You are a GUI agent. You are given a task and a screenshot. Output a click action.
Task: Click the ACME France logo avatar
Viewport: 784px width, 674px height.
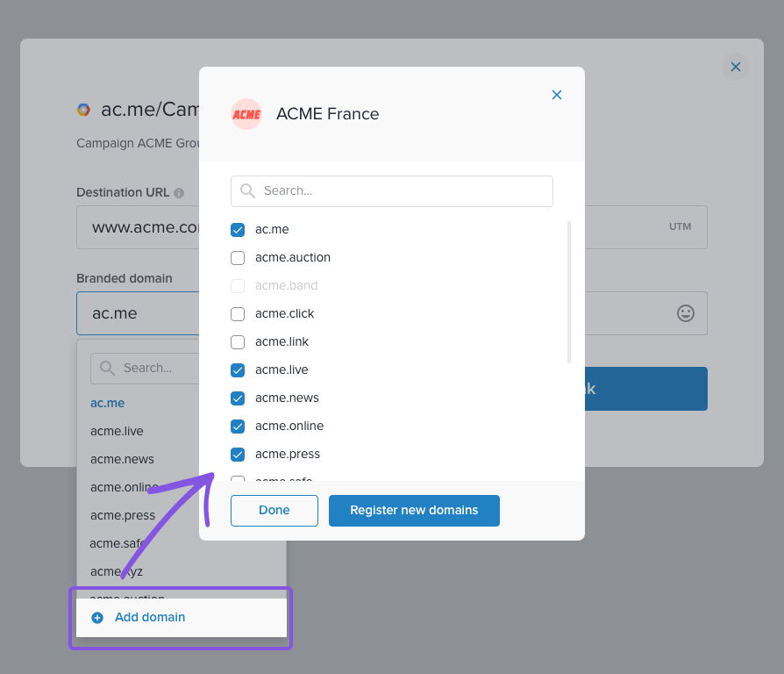pyautogui.click(x=246, y=114)
